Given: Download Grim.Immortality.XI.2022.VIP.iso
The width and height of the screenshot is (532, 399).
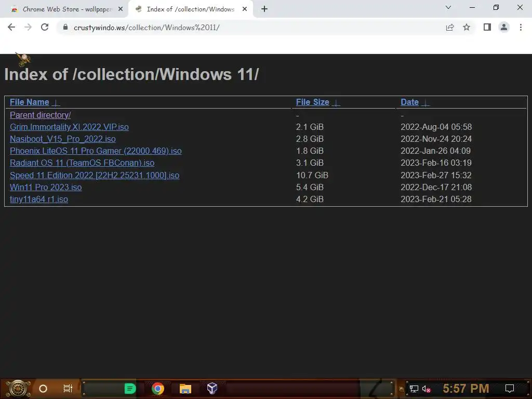Looking at the screenshot, I should (x=69, y=127).
